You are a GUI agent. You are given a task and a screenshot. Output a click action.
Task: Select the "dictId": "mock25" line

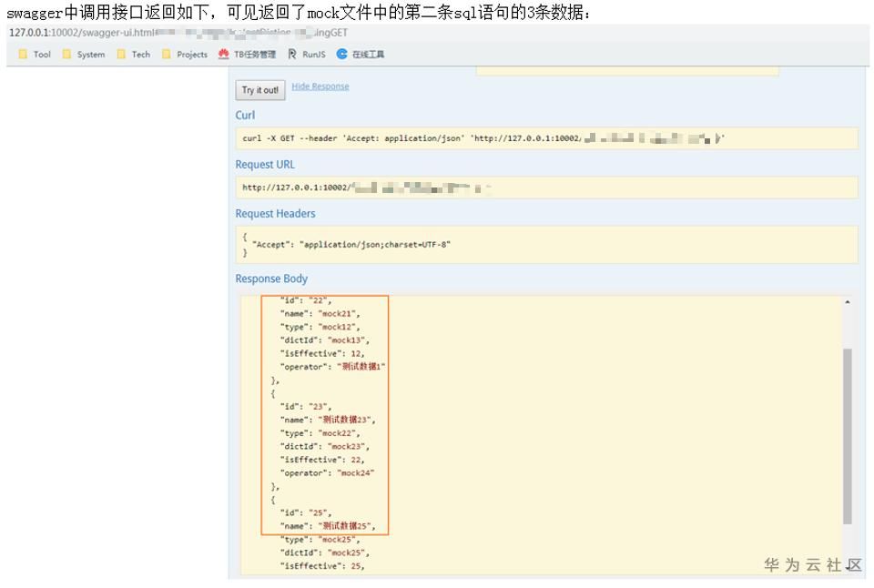(324, 553)
